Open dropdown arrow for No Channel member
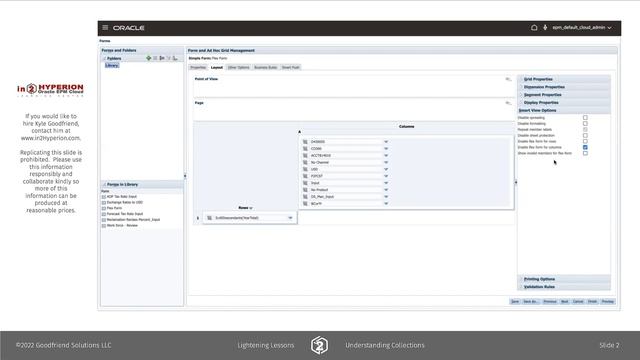The image size is (640, 360). pyautogui.click(x=386, y=162)
